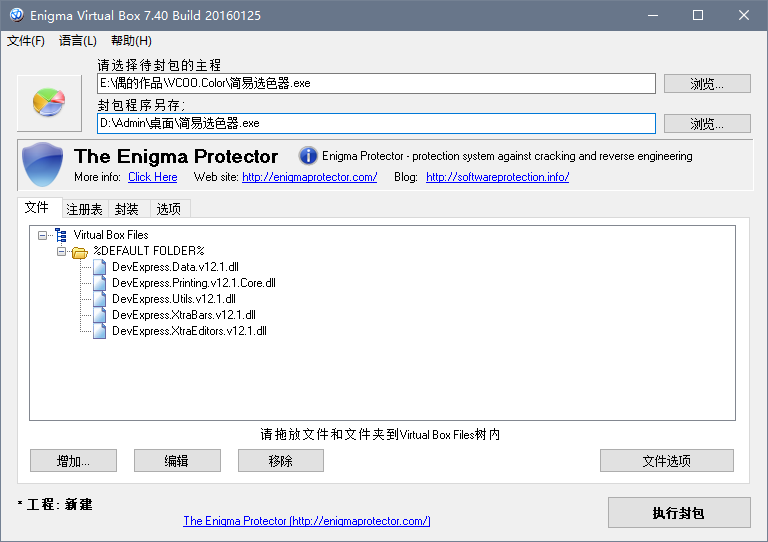Open the enigmaprotector.com web site link
This screenshot has width=768, height=542.
pos(309,177)
